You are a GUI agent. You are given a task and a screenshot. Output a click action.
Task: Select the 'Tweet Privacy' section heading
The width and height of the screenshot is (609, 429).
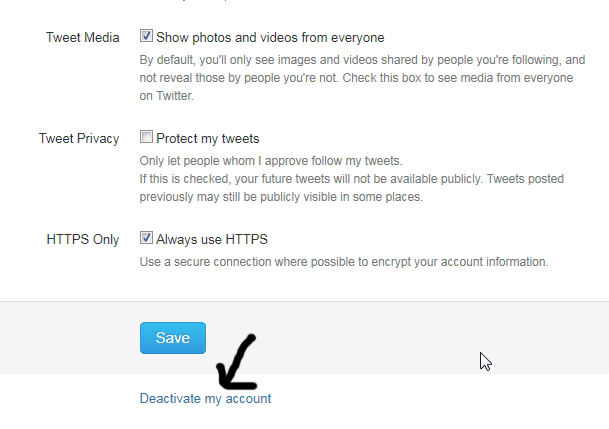tap(79, 139)
